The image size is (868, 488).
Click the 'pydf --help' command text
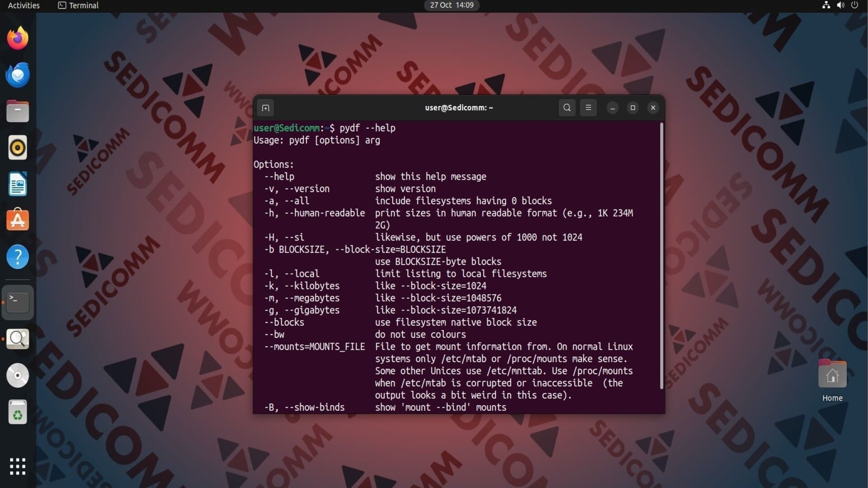[368, 128]
